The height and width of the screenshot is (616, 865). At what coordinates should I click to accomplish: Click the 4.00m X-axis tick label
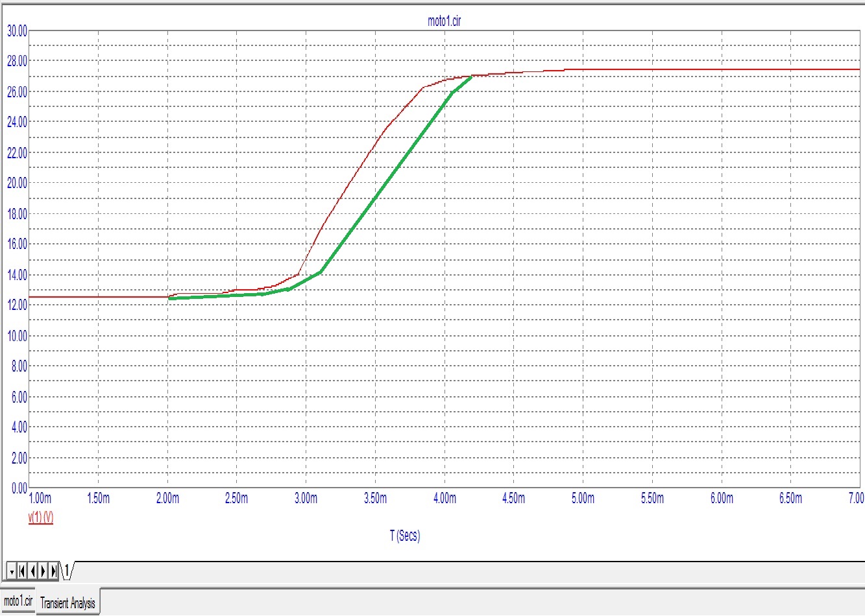click(445, 498)
